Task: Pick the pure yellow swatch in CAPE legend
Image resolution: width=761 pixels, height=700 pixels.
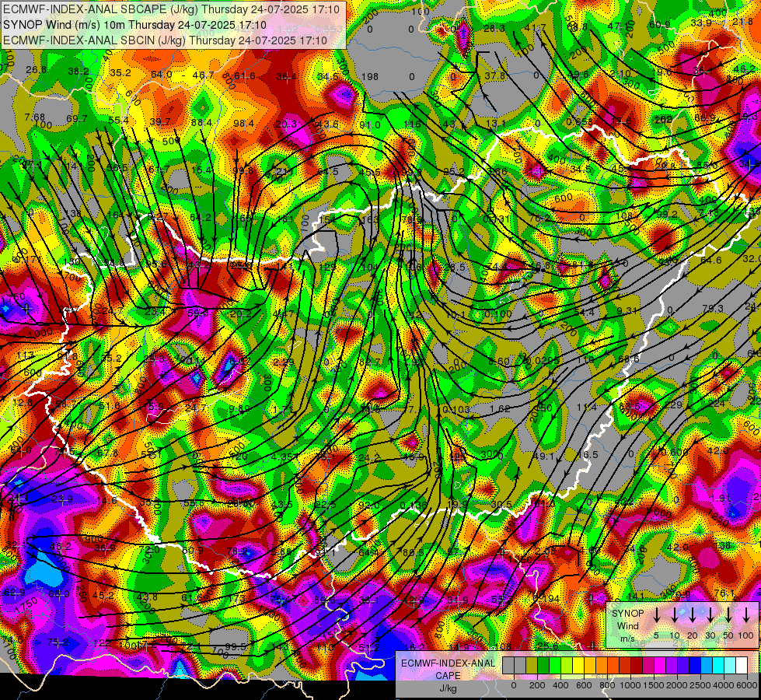Action: click(578, 666)
